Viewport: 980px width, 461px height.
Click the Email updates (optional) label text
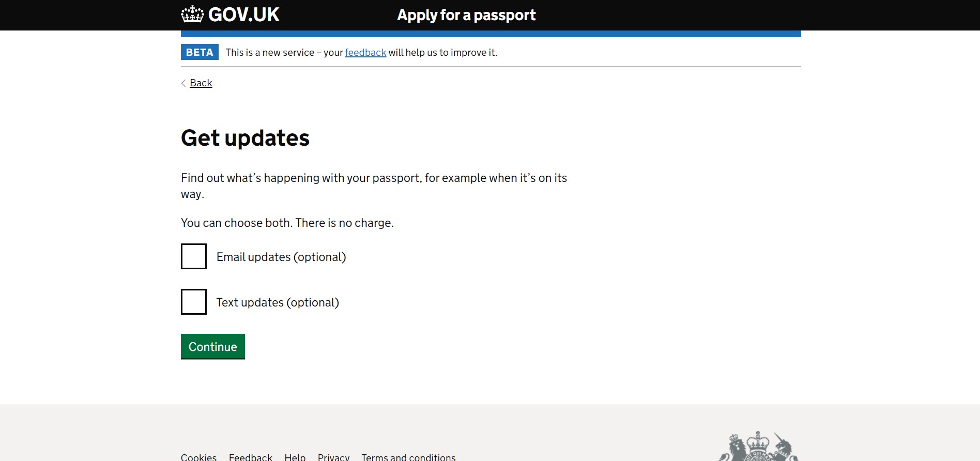pos(281,257)
